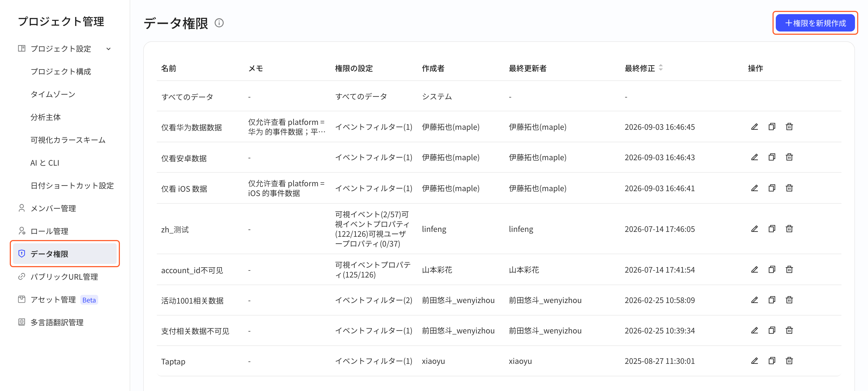868x391 pixels.
Task: Open 可視化カラースキーム settings
Action: tap(68, 140)
